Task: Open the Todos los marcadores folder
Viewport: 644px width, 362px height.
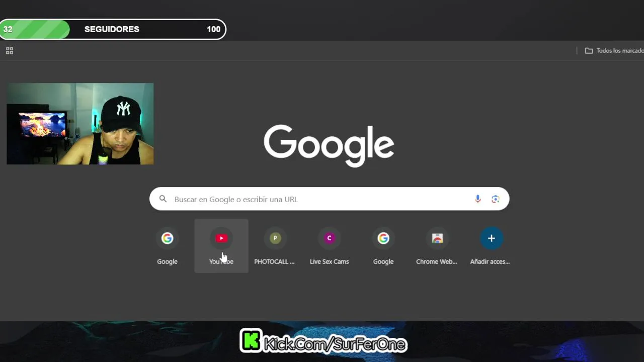Action: pos(614,51)
